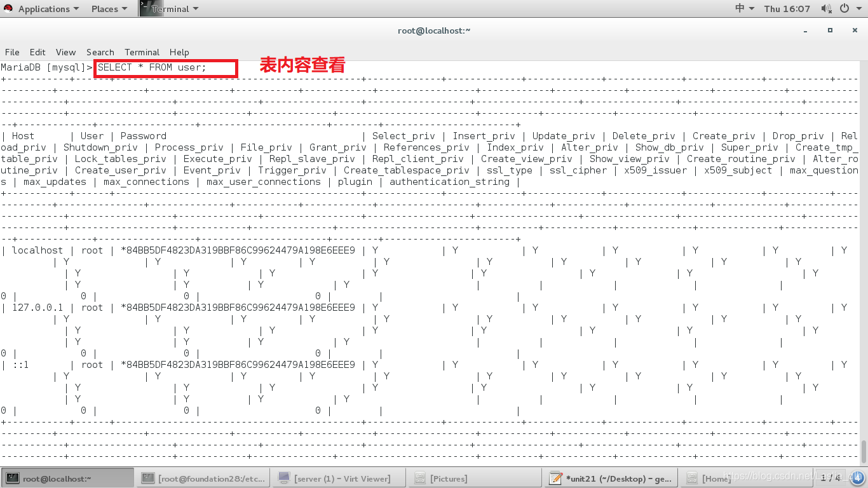Click the x509_issuer column header
Viewport: 868px width, 488px height.
tap(655, 170)
